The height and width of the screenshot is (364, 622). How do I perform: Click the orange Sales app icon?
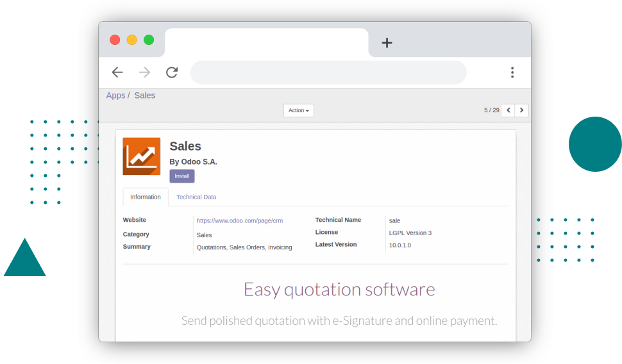[x=142, y=156]
